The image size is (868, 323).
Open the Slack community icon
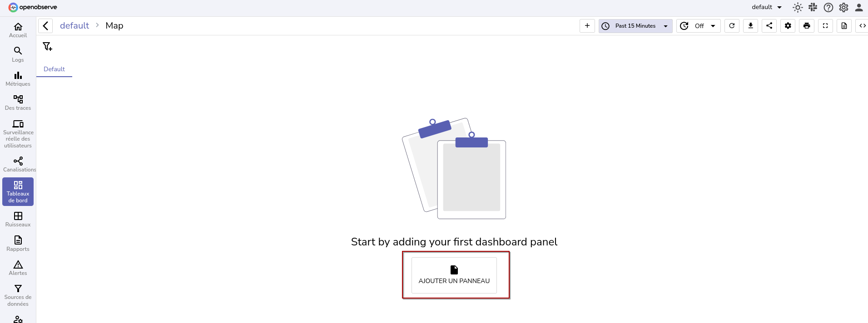[x=813, y=7]
